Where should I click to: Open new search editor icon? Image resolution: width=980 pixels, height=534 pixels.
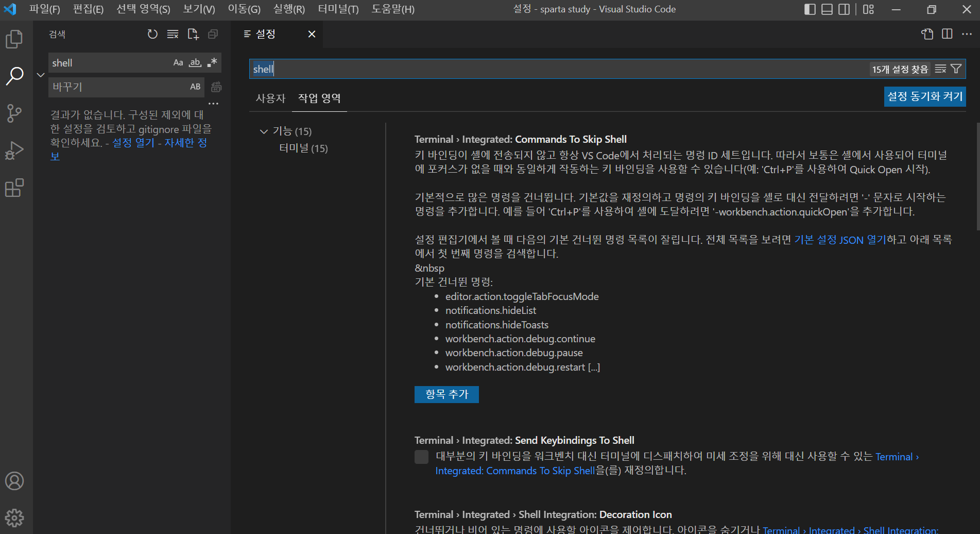pyautogui.click(x=193, y=34)
